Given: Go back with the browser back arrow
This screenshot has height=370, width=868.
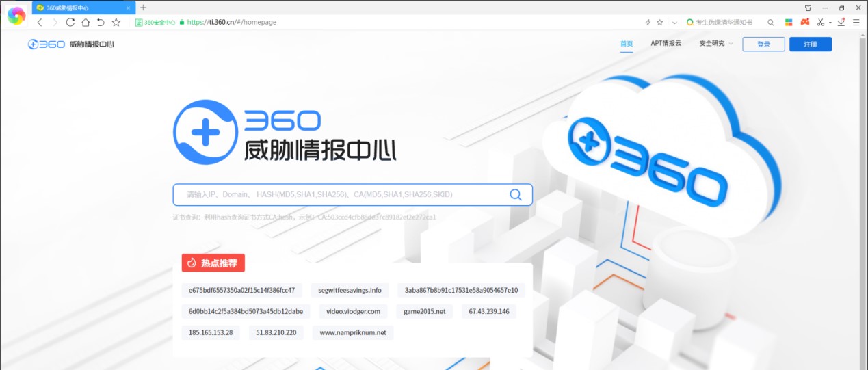Looking at the screenshot, I should pyautogui.click(x=40, y=22).
